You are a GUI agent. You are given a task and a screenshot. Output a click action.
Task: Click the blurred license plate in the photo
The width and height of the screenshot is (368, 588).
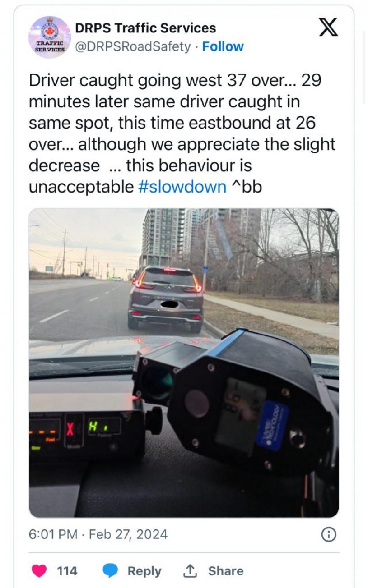coord(170,304)
